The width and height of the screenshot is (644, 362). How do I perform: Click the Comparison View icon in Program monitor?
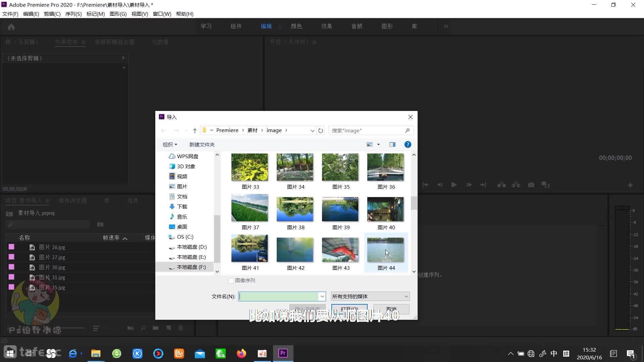click(x=546, y=185)
